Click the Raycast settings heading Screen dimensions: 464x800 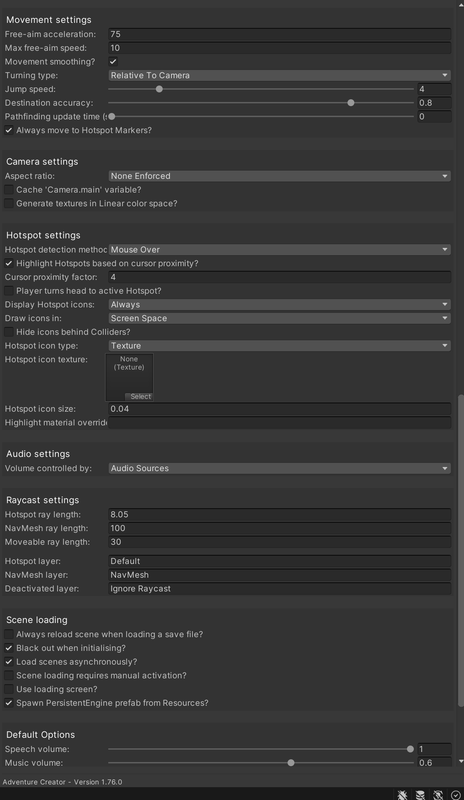42,500
